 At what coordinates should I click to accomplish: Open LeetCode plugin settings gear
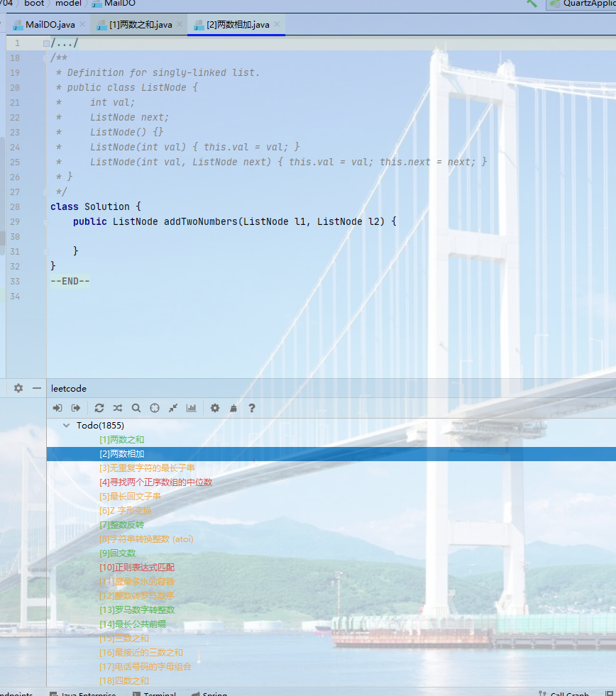click(215, 408)
